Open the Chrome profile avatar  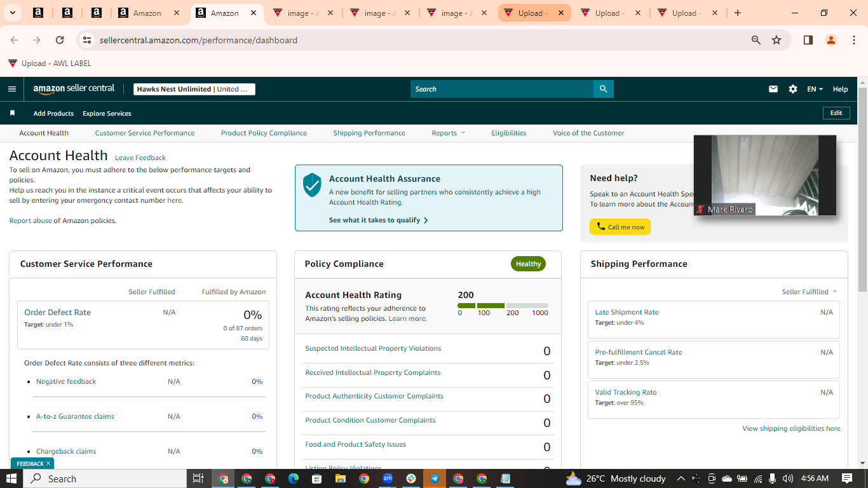(831, 40)
